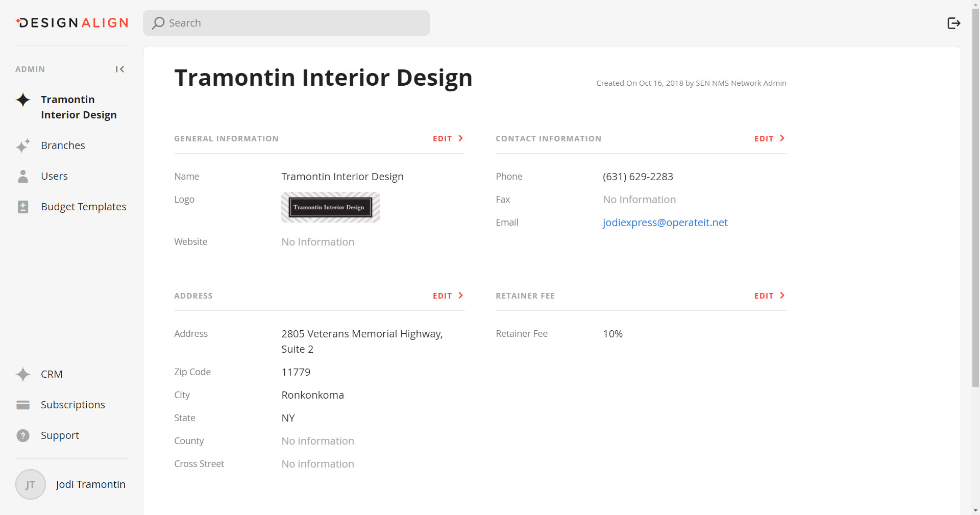Log out using the top-right exit icon

pyautogui.click(x=953, y=23)
